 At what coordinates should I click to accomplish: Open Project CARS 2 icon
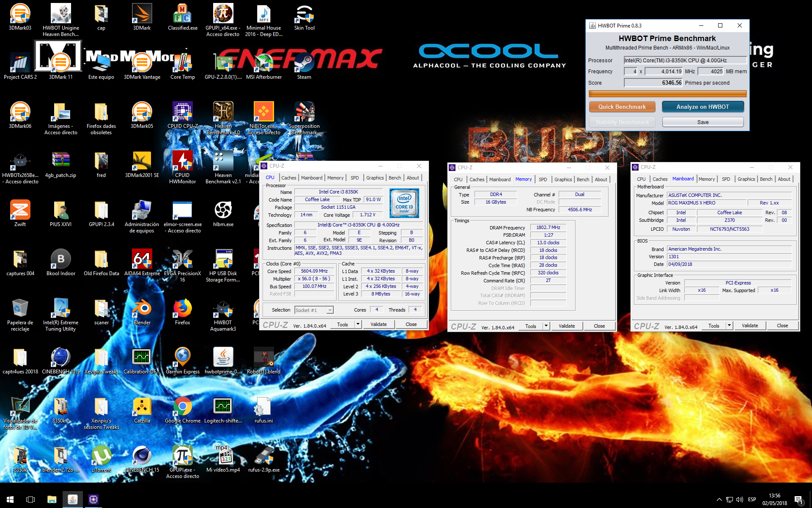click(20, 66)
